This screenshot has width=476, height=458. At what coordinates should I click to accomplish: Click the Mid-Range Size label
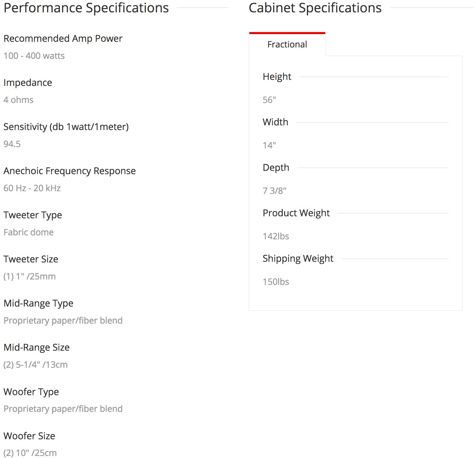(36, 347)
